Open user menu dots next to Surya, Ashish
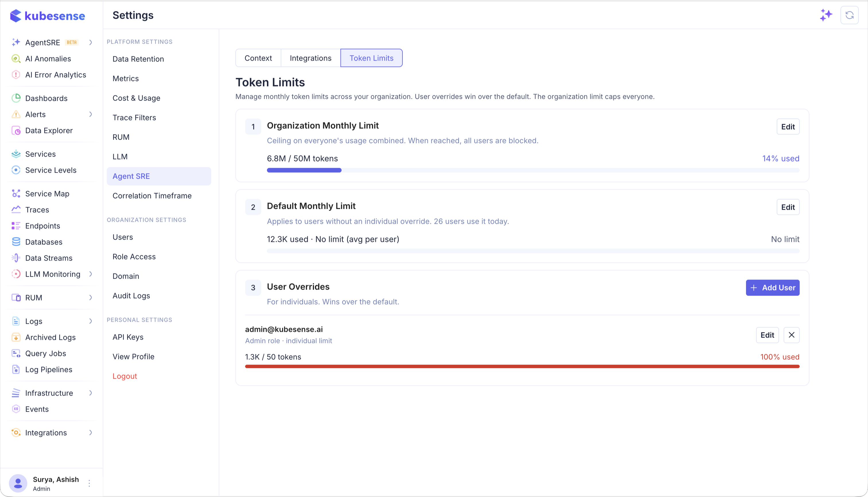 click(89, 483)
